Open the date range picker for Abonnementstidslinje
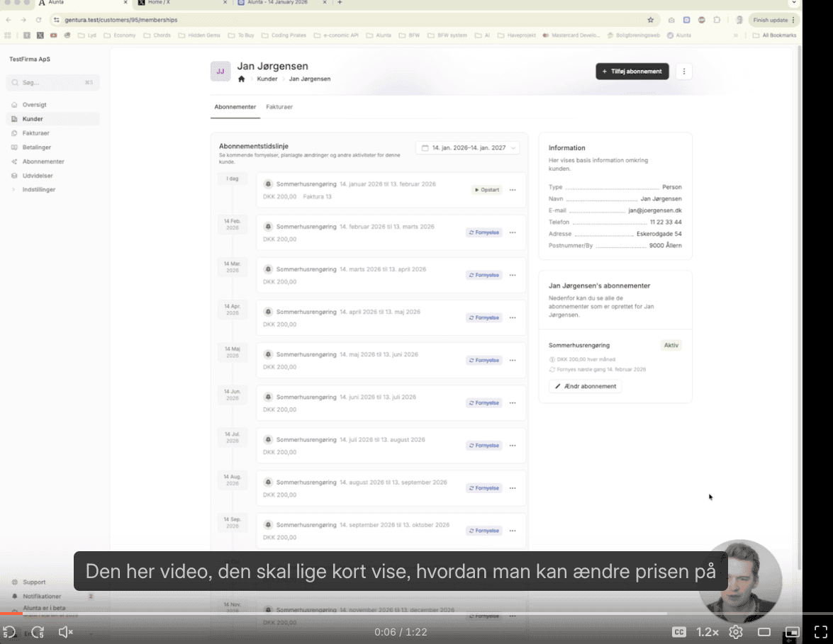 point(466,147)
